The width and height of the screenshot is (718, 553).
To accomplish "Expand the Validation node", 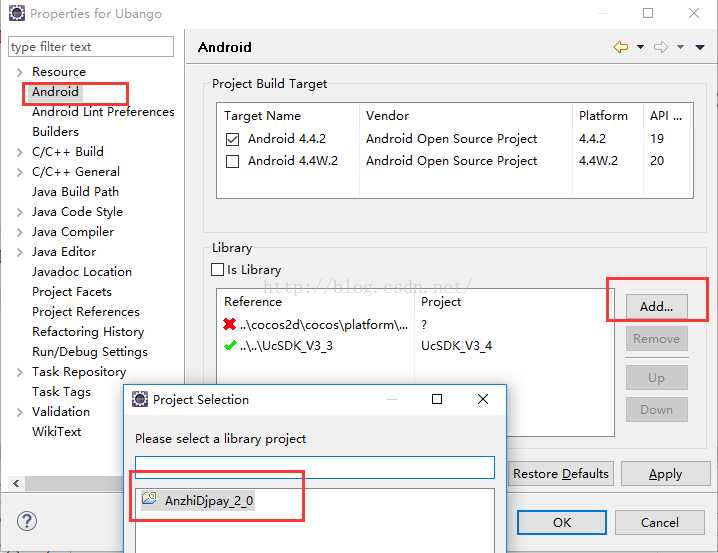I will (x=19, y=412).
